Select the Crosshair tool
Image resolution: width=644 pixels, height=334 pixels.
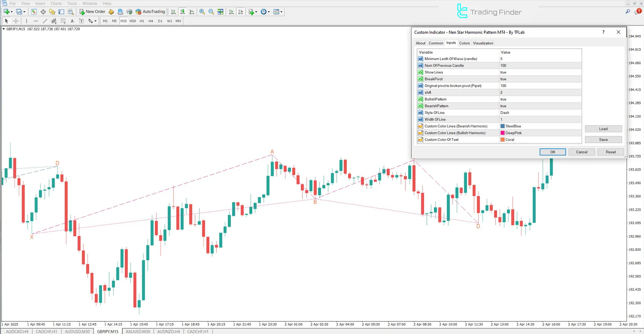(16, 21)
